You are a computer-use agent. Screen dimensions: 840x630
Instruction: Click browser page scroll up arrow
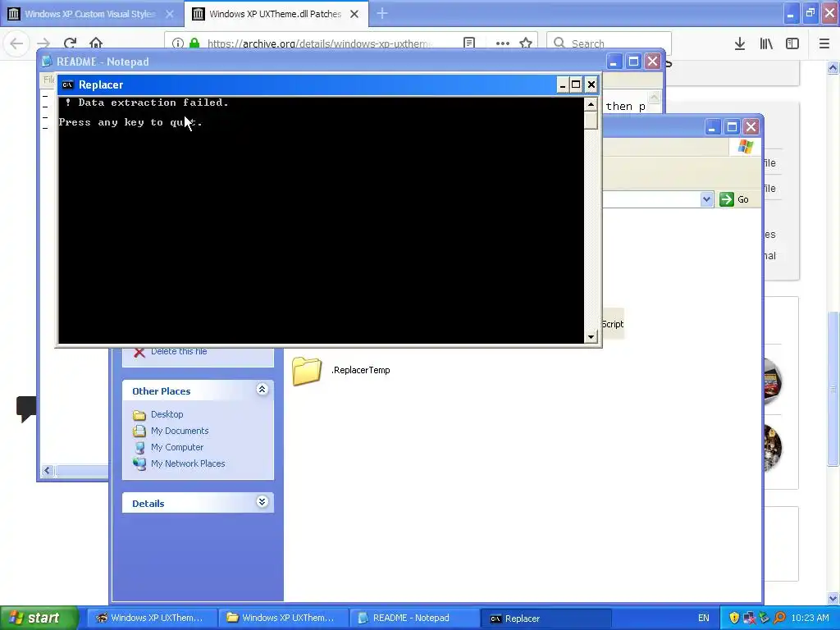[833, 68]
